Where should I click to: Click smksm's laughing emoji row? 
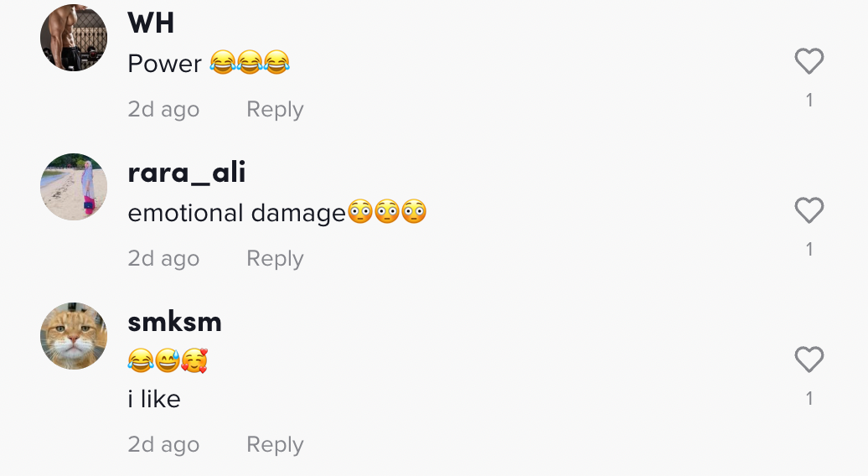point(168,361)
